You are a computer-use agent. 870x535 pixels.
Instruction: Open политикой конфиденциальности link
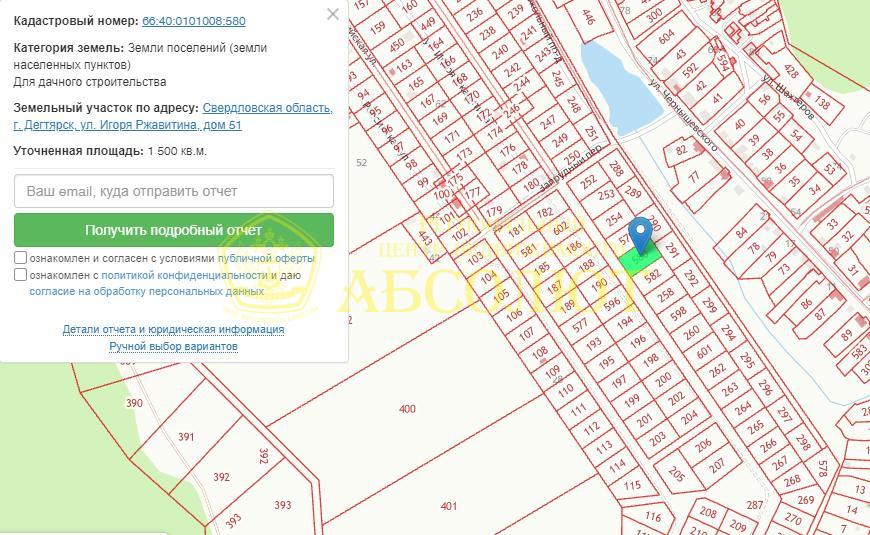[x=185, y=275]
